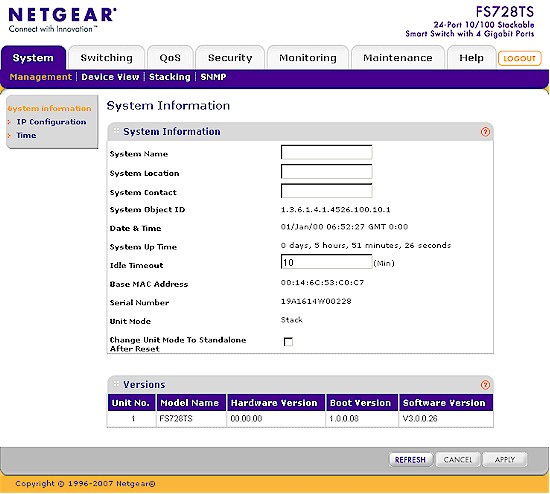
Task: Open the Time sidebar link
Action: point(26,135)
